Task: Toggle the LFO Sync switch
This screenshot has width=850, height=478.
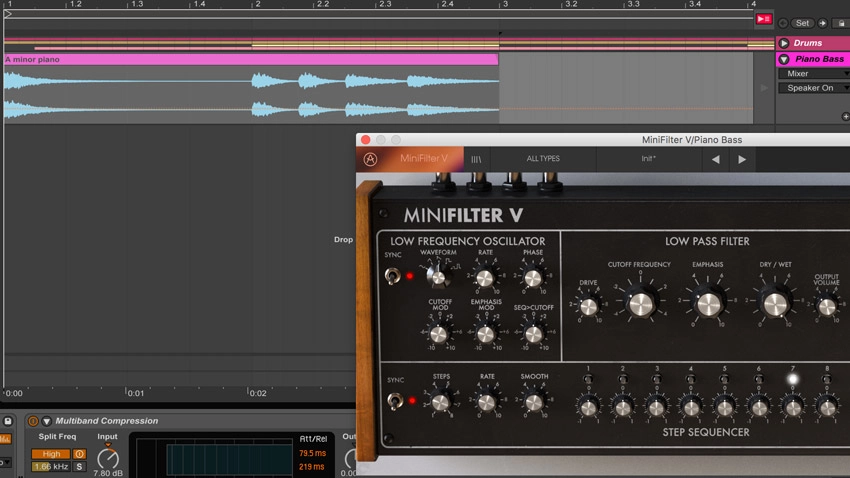Action: 392,276
